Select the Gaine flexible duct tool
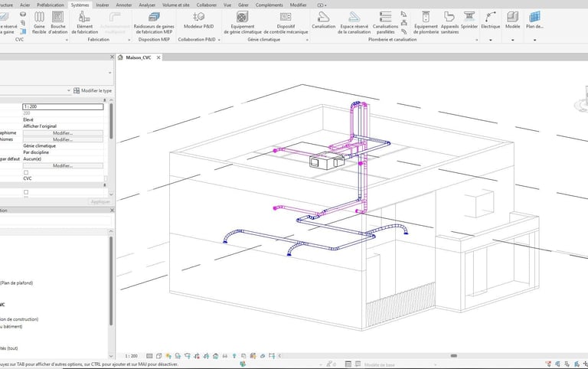This screenshot has width=588, height=369. (40, 21)
